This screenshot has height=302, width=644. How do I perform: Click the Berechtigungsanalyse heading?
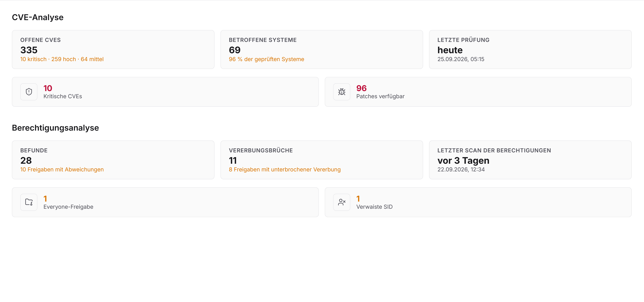click(55, 128)
